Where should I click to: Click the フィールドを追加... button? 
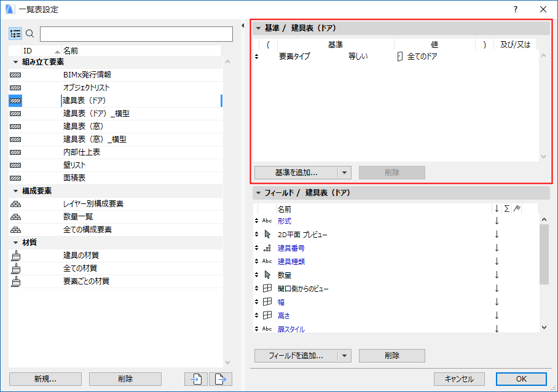pyautogui.click(x=296, y=356)
